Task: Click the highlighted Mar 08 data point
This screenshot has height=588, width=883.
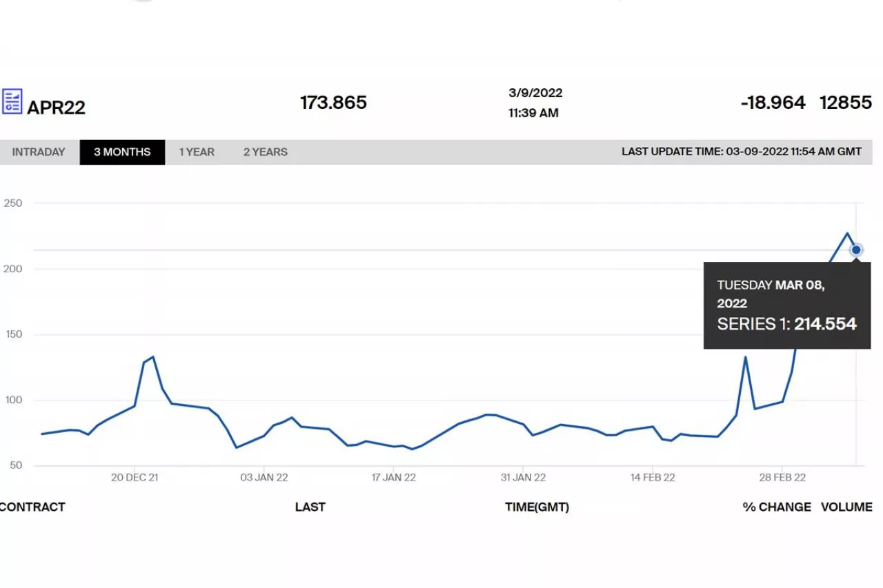Action: click(x=856, y=250)
